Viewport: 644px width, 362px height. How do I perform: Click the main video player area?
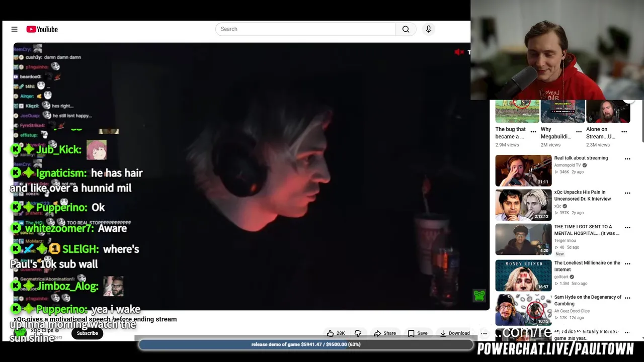click(x=252, y=176)
